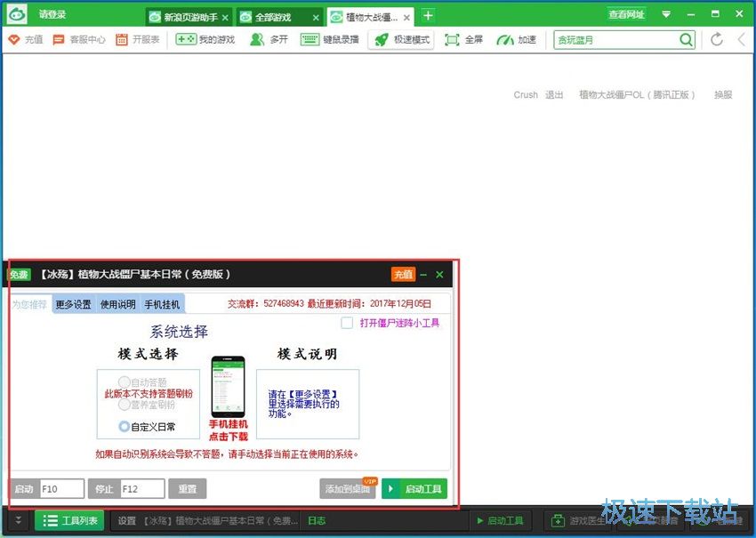Click the refresh page icon
This screenshot has width=756, height=538.
[x=717, y=39]
